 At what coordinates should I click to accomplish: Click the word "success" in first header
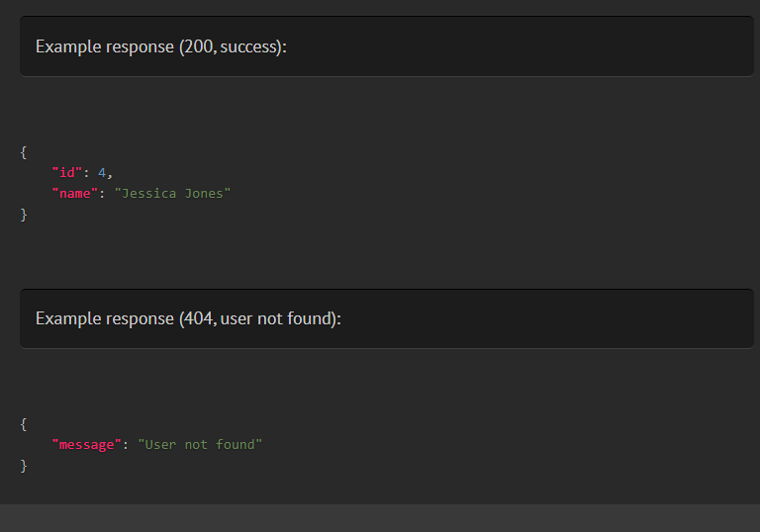(247, 47)
